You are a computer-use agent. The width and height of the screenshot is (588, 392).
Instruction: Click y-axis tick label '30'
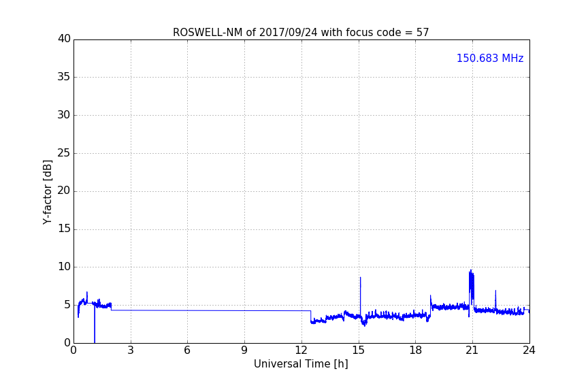coord(64,115)
